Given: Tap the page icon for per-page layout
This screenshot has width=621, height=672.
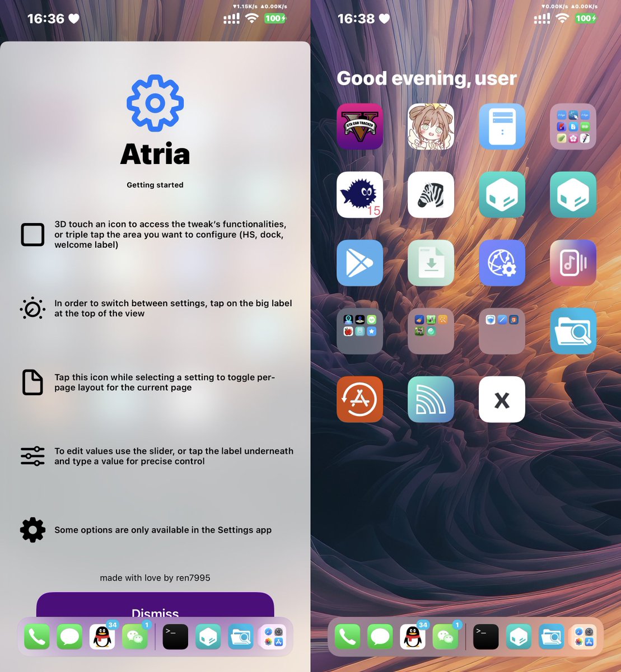Looking at the screenshot, I should (32, 382).
